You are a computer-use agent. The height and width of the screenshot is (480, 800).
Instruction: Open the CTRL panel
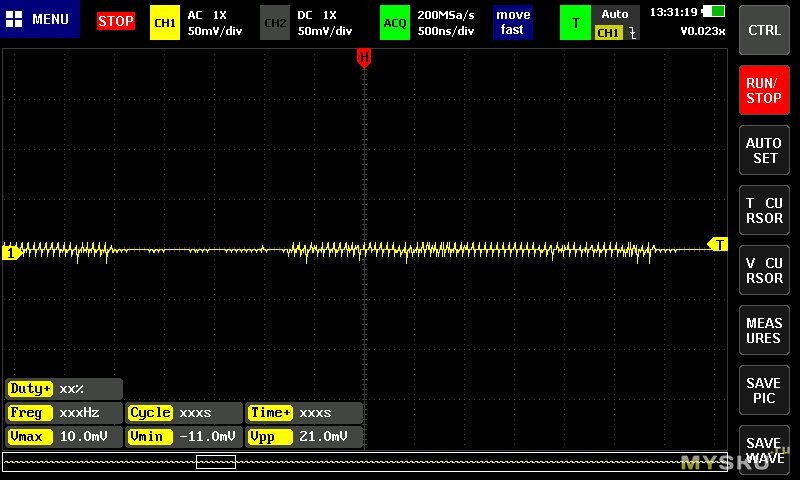764,30
